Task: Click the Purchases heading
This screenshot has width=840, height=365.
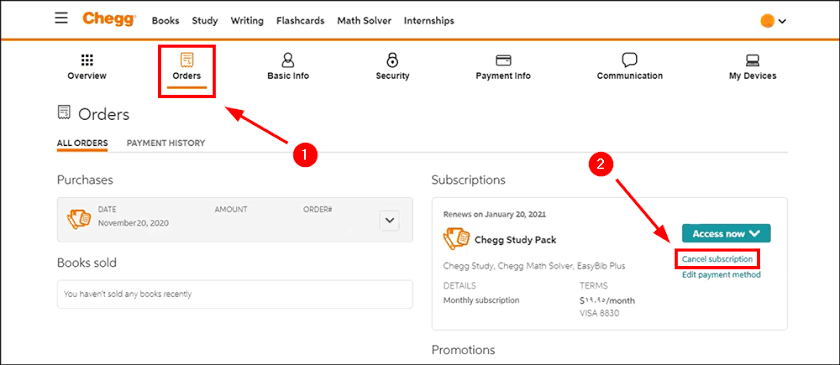Action: [85, 180]
